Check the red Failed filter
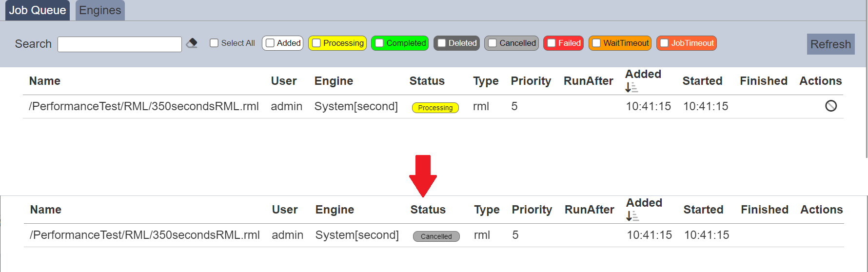Screen dimensions: 868x272 point(552,43)
